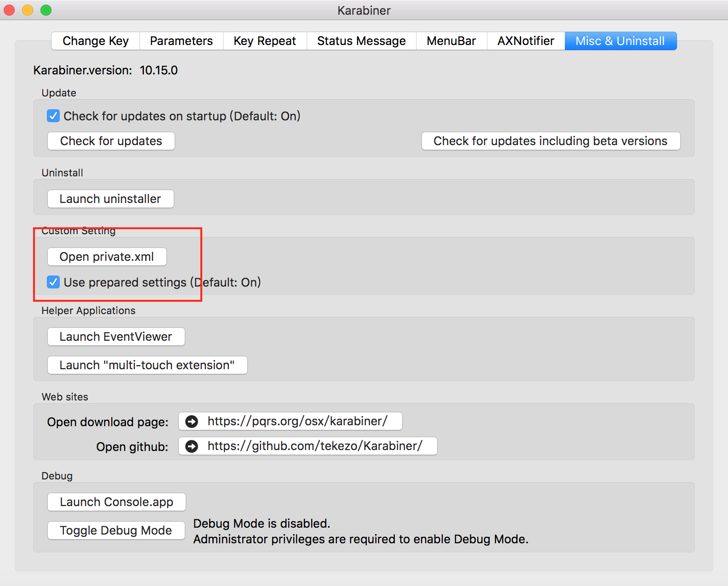Go to the Status Message tab
The width and height of the screenshot is (728, 586).
[361, 41]
